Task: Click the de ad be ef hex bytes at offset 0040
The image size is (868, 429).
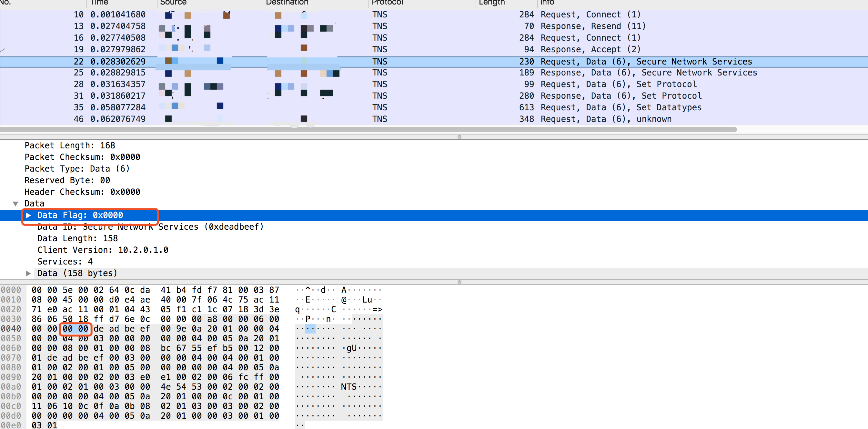Action: coord(122,329)
